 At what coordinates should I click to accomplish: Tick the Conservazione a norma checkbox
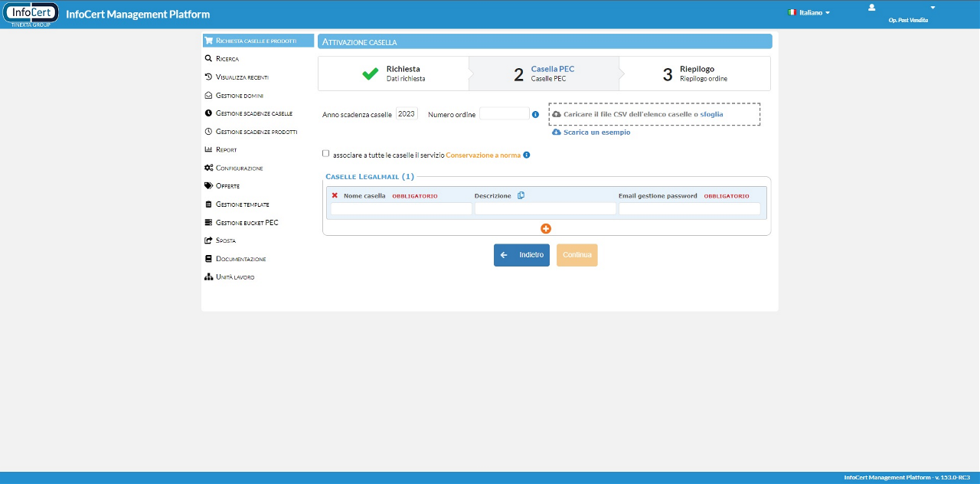(326, 153)
